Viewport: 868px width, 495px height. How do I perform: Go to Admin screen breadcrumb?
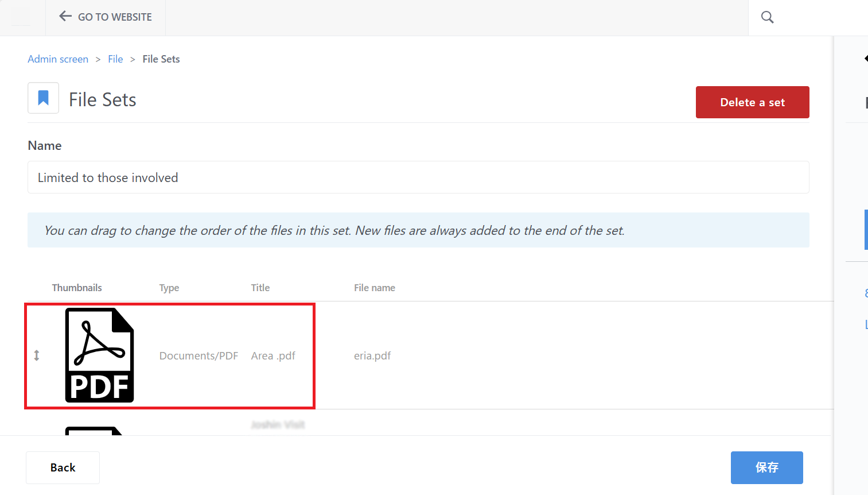(58, 59)
